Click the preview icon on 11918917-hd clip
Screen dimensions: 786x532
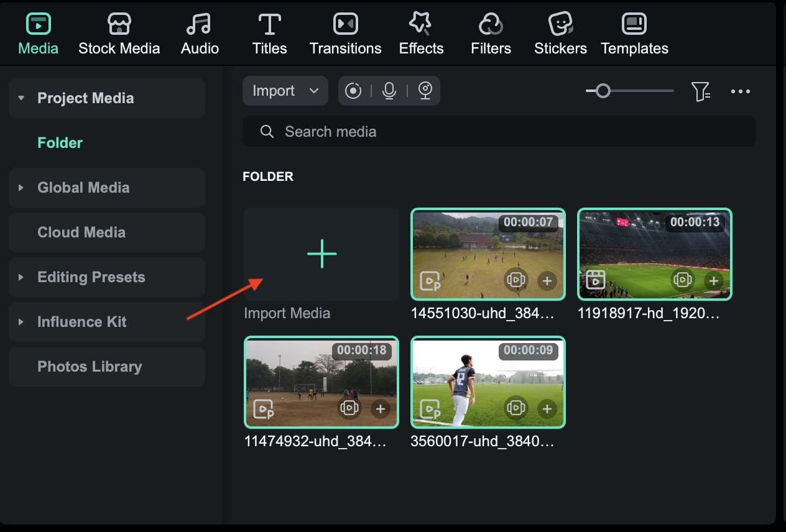pos(683,280)
